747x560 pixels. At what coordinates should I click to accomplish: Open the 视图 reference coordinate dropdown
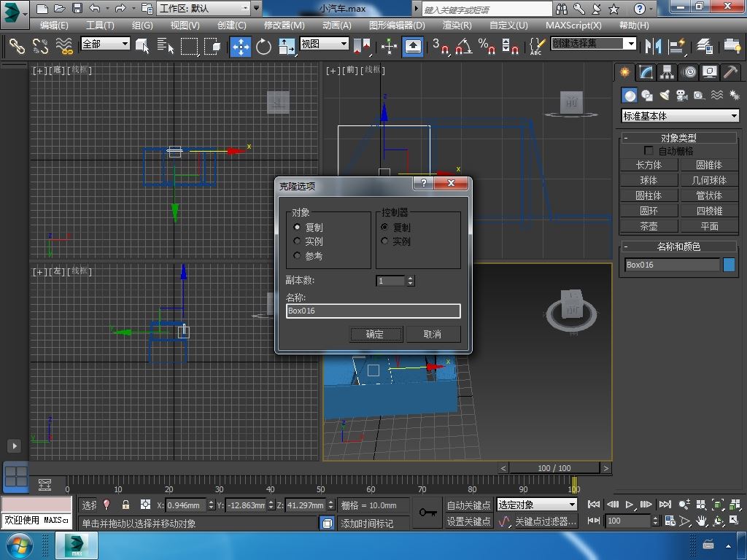pyautogui.click(x=324, y=44)
